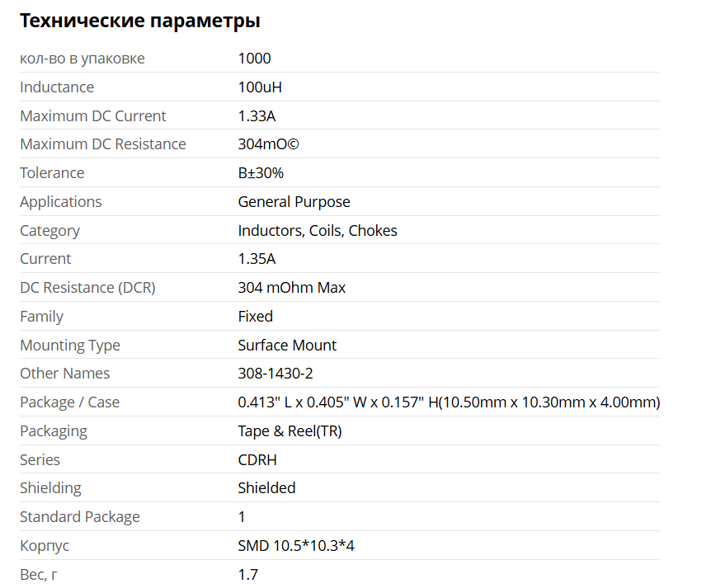Image resolution: width=716 pixels, height=588 pixels.
Task: Click the General Purpose applications value
Action: pyautogui.click(x=294, y=202)
